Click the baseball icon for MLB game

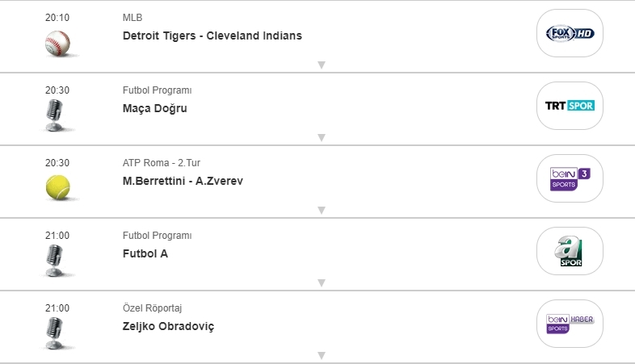pos(57,43)
